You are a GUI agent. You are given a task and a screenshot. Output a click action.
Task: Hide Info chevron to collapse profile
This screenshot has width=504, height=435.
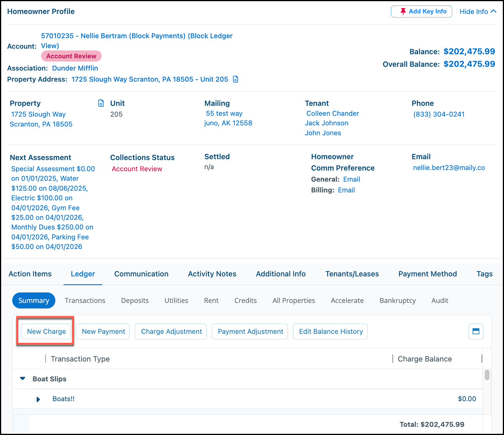[493, 11]
